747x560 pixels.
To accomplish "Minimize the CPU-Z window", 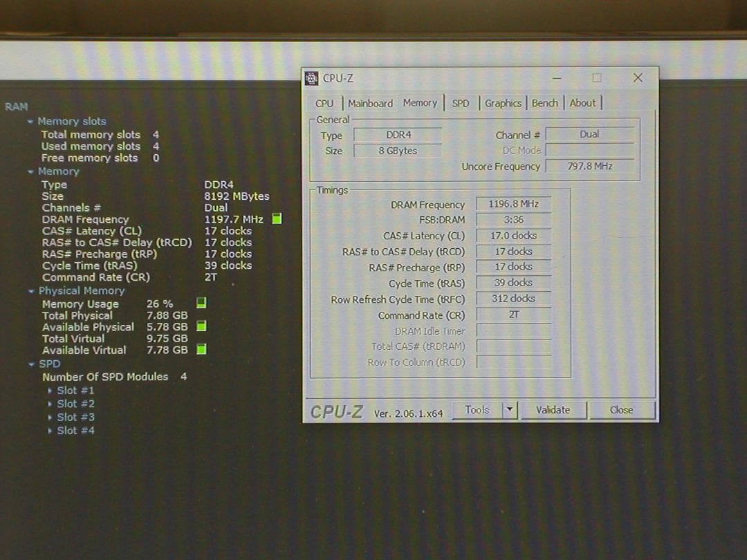I will 556,78.
